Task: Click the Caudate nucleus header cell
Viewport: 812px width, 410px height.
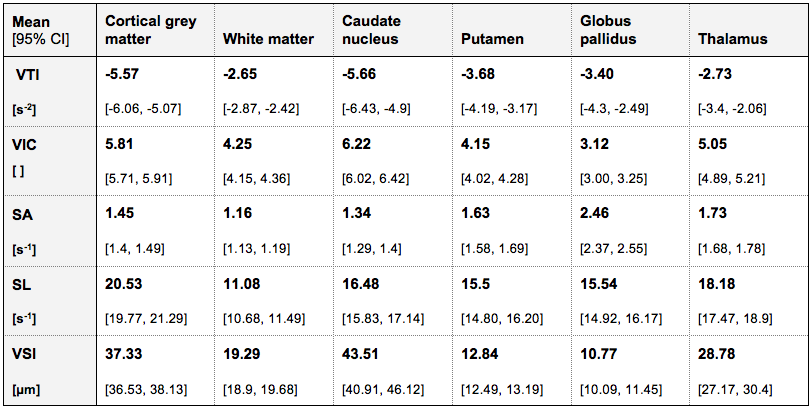Action: click(x=370, y=29)
